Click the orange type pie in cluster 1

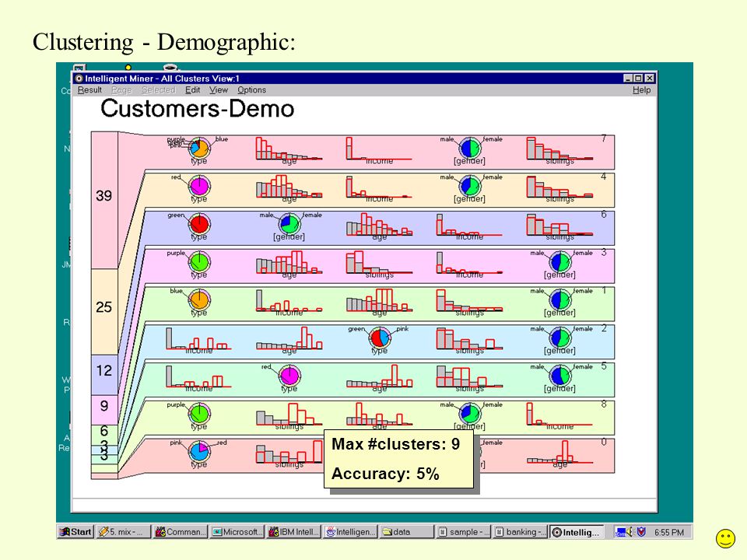tap(199, 299)
